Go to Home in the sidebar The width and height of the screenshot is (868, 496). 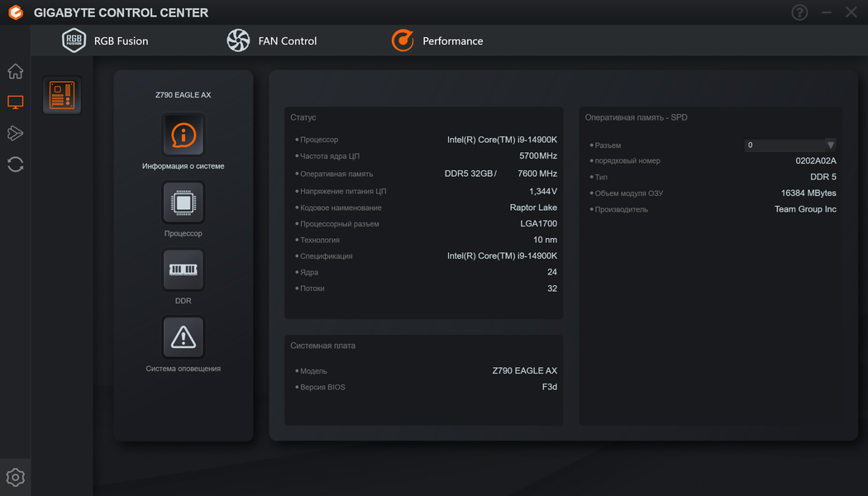(x=16, y=71)
